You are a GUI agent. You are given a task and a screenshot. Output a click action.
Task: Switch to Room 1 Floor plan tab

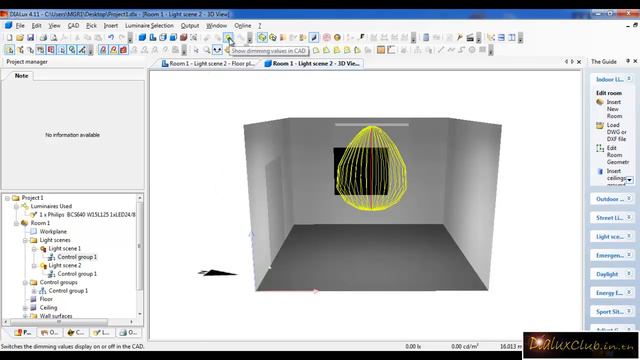(208, 64)
